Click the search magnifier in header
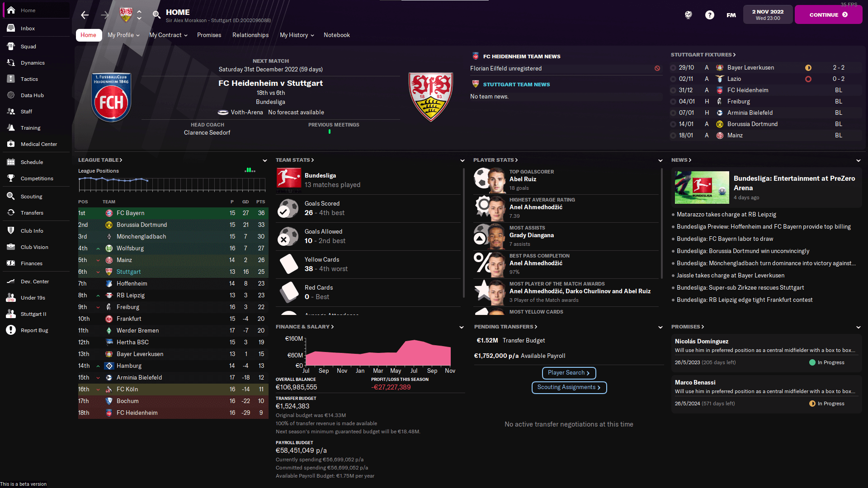Image resolution: width=868 pixels, height=488 pixels. pyautogui.click(x=156, y=15)
